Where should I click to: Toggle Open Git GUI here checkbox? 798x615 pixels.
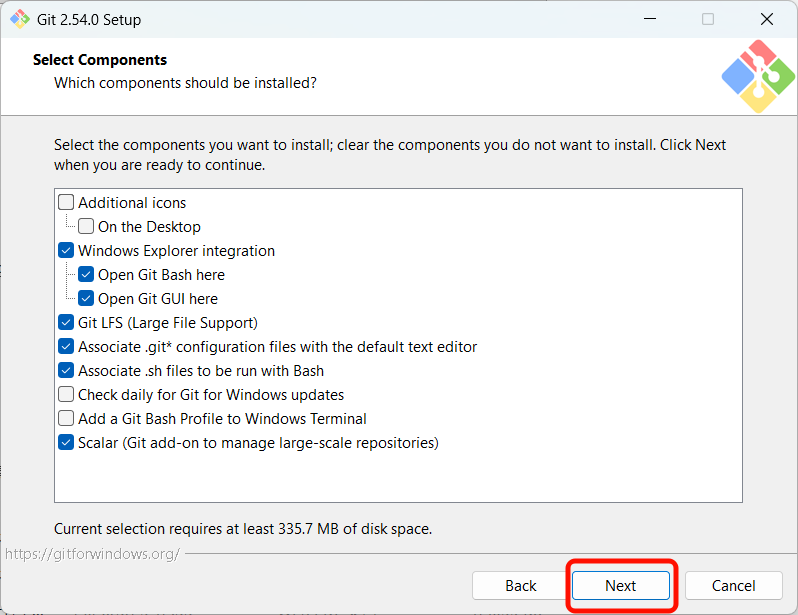pyautogui.click(x=86, y=298)
